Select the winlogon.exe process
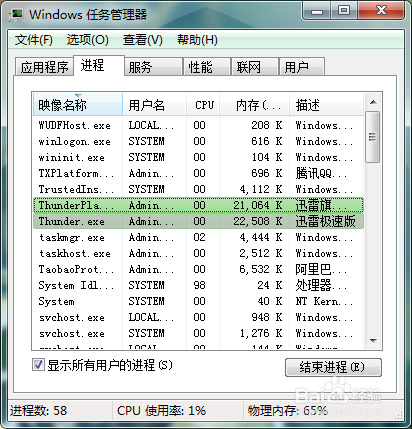The width and height of the screenshot is (412, 429). [x=198, y=141]
